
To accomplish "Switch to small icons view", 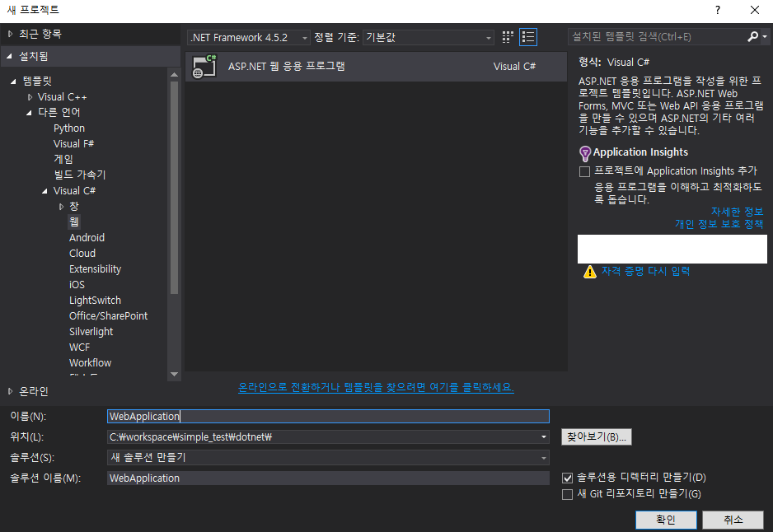I will point(508,37).
